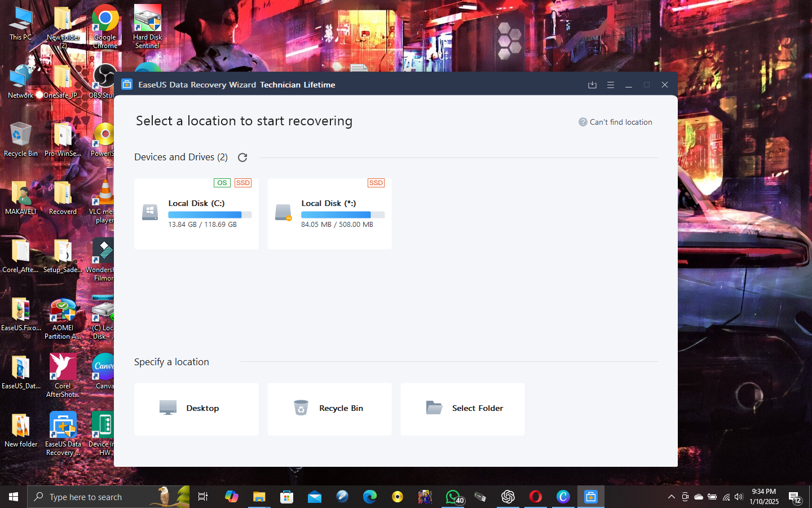Select the Pro-WinSe... folder on desktop
Viewport: 812px width, 508px height.
click(x=63, y=140)
